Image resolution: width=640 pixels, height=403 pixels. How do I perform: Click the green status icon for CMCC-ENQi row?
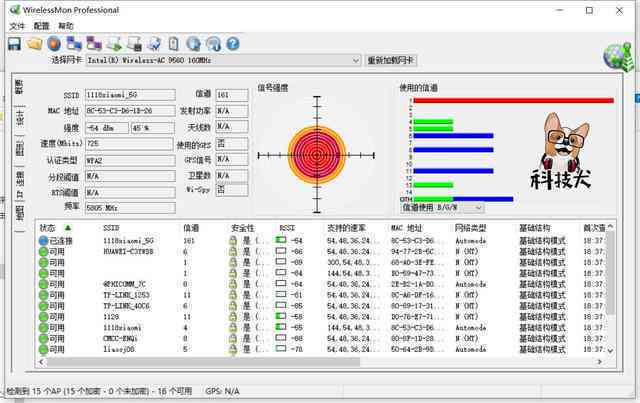point(43,338)
